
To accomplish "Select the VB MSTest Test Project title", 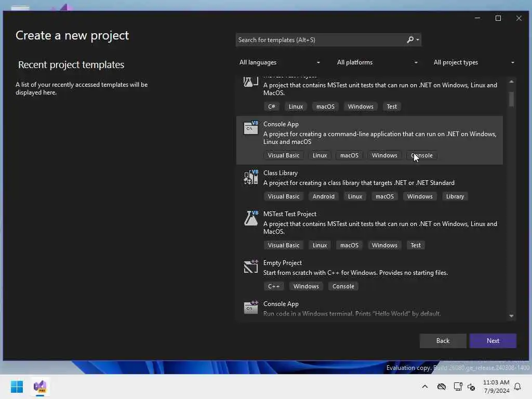I will pos(290,214).
